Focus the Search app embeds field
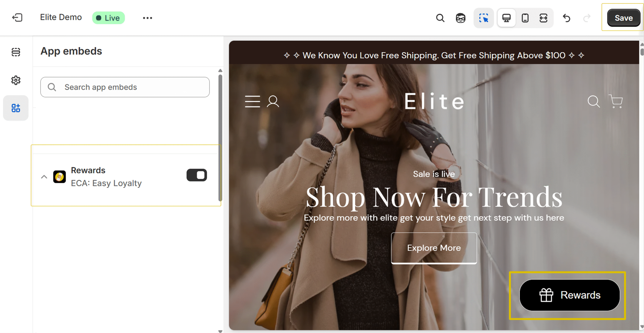644x333 pixels. click(125, 87)
